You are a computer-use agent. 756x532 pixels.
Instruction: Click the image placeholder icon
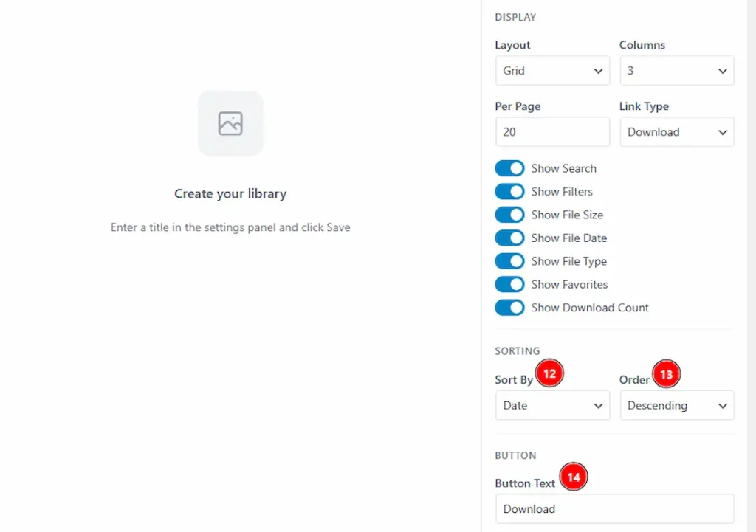(230, 123)
